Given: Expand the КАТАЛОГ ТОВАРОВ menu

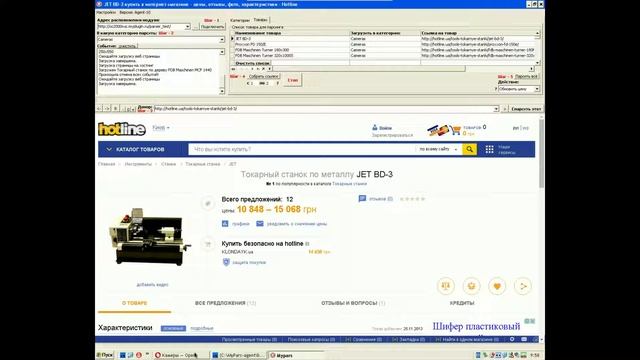Looking at the screenshot, I should (x=135, y=149).
